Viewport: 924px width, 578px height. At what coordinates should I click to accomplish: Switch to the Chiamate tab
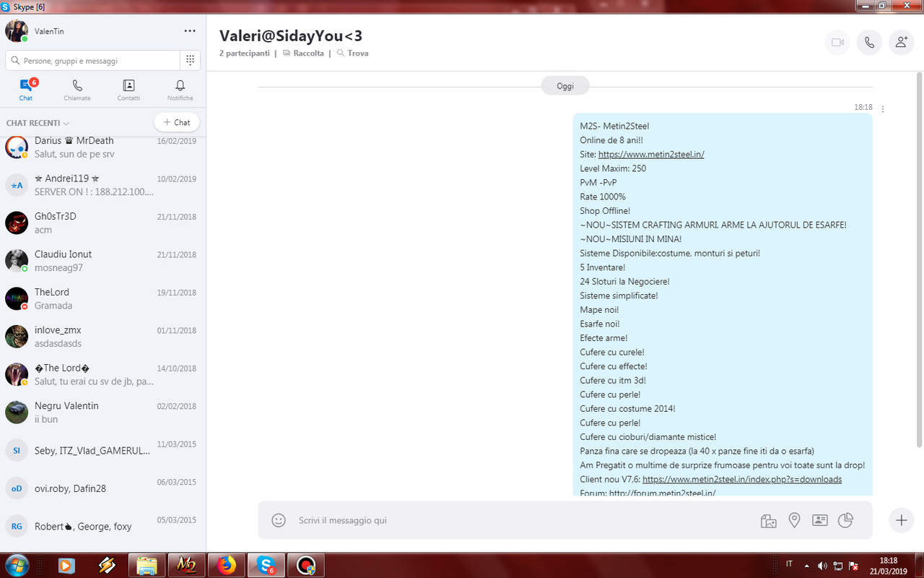click(x=77, y=90)
